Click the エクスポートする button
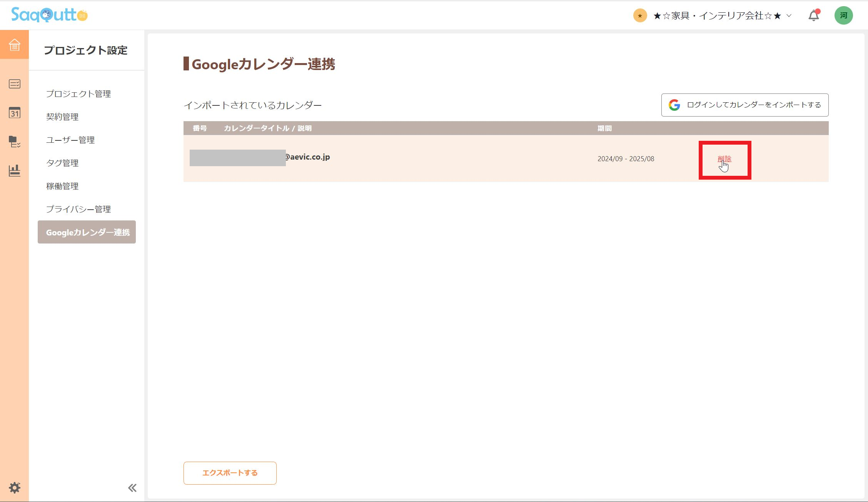Image resolution: width=868 pixels, height=502 pixels. click(229, 473)
